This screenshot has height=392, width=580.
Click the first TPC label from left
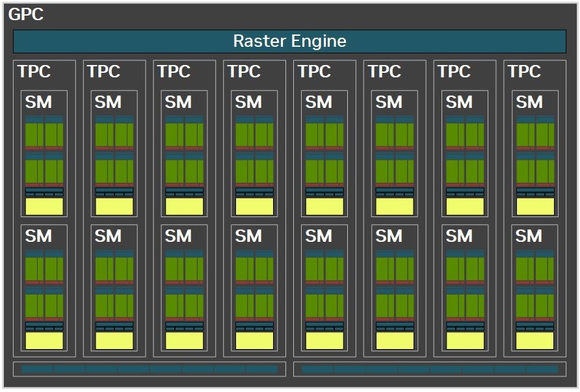pos(34,72)
